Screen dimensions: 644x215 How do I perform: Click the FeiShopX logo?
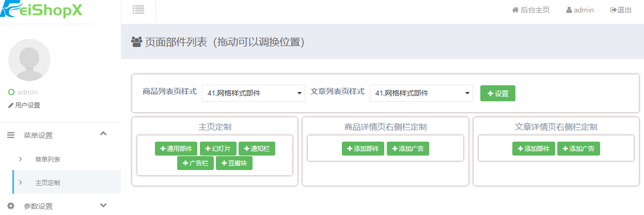pos(41,9)
